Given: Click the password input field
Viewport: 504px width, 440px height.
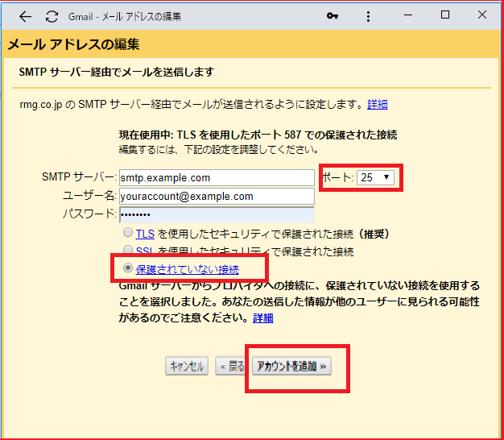Looking at the screenshot, I should pyautogui.click(x=216, y=215).
